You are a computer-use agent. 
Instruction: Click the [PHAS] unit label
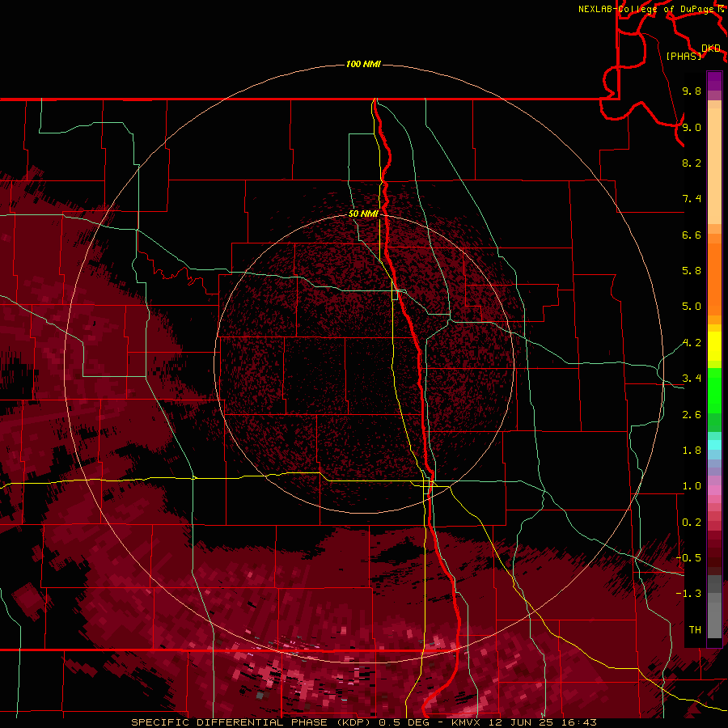[x=684, y=57]
